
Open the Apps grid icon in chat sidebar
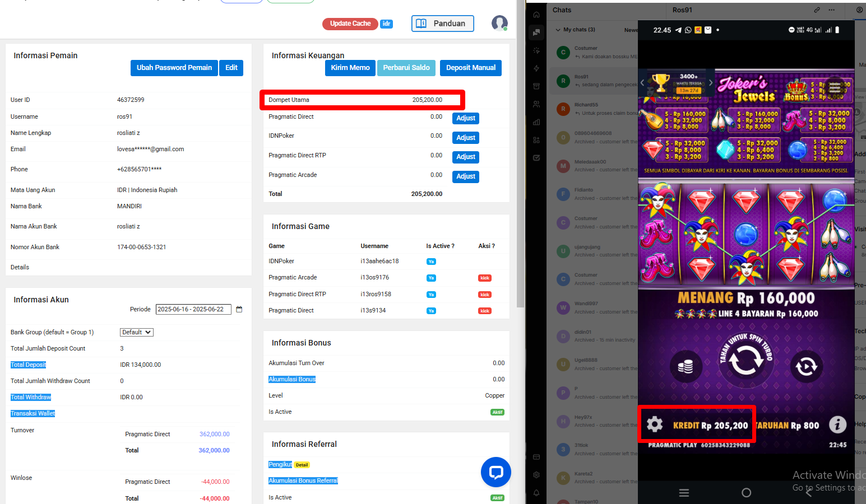pyautogui.click(x=536, y=140)
